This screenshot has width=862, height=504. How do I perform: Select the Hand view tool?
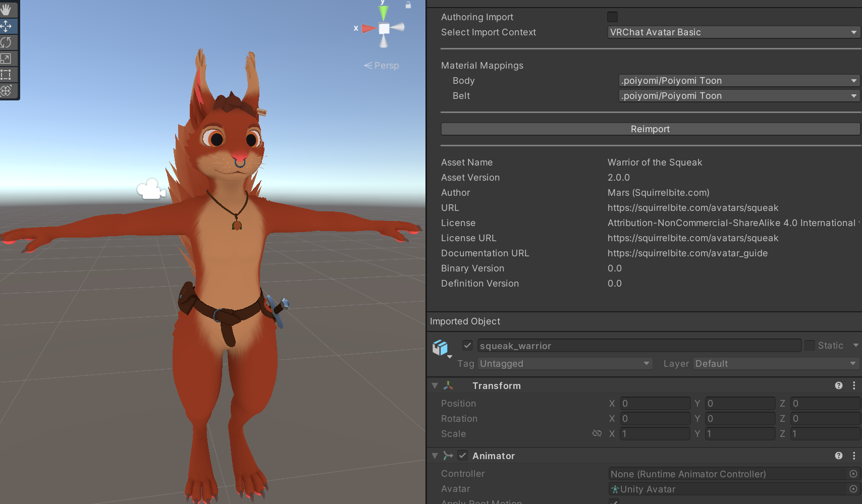tap(7, 10)
